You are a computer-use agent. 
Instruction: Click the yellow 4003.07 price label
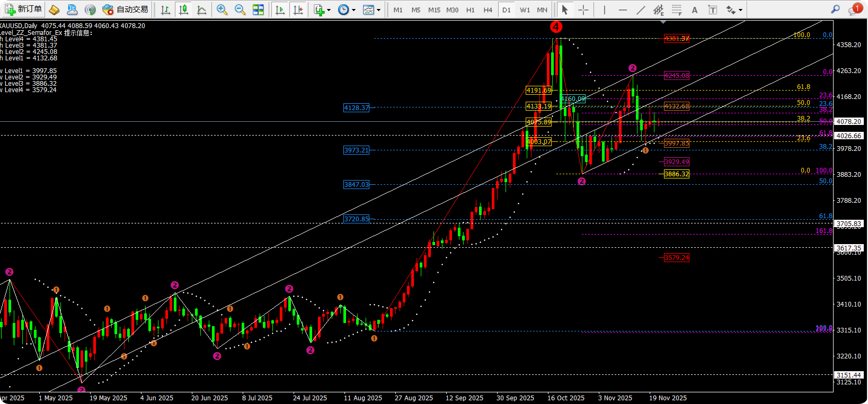click(x=538, y=141)
